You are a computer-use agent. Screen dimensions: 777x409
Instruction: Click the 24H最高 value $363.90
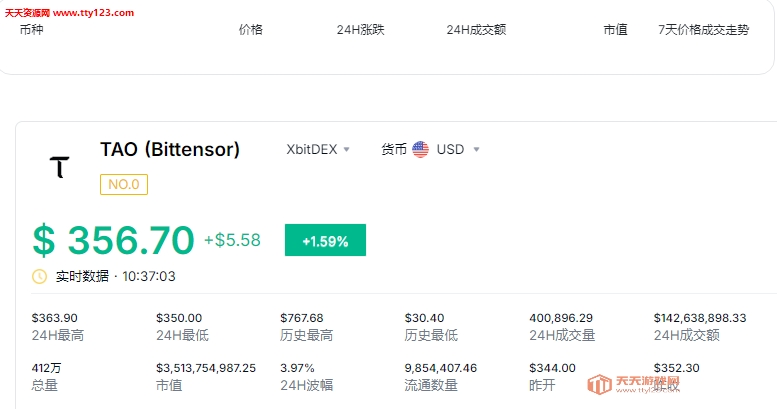pos(55,318)
